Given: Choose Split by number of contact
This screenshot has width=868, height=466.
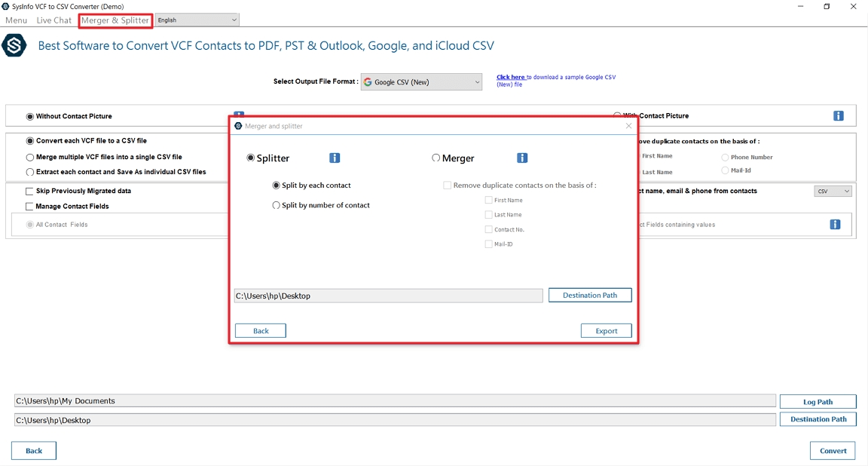Looking at the screenshot, I should point(277,205).
